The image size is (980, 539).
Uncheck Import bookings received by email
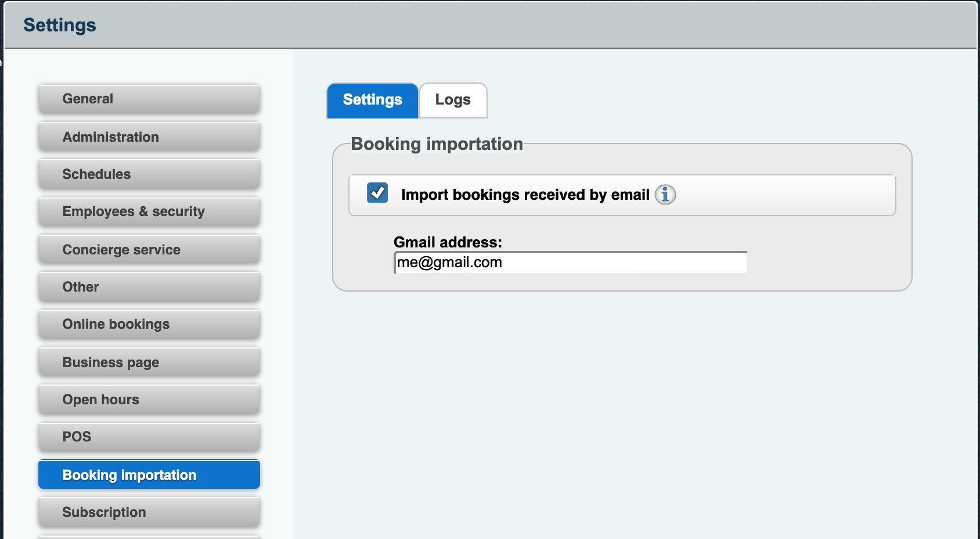click(377, 193)
